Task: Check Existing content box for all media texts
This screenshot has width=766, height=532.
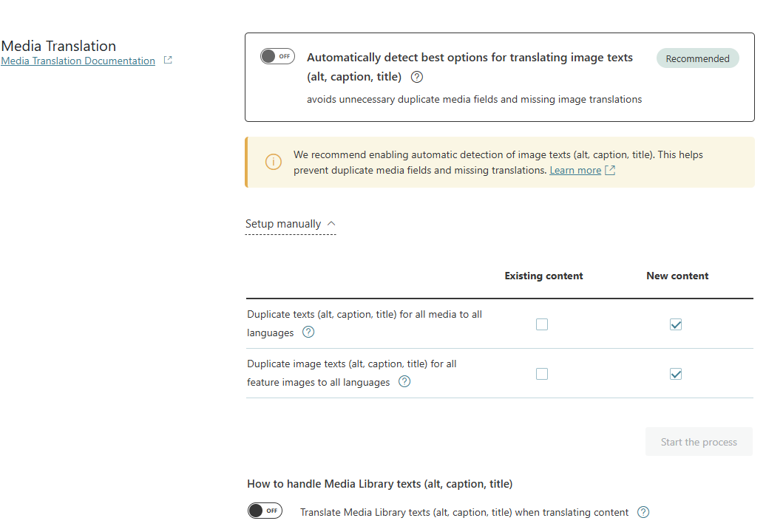Action: coord(542,324)
